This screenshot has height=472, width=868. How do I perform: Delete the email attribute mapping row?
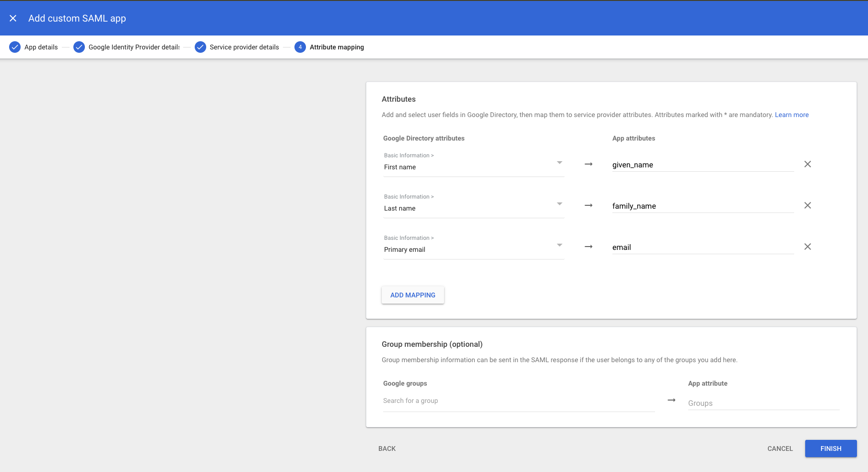click(808, 247)
